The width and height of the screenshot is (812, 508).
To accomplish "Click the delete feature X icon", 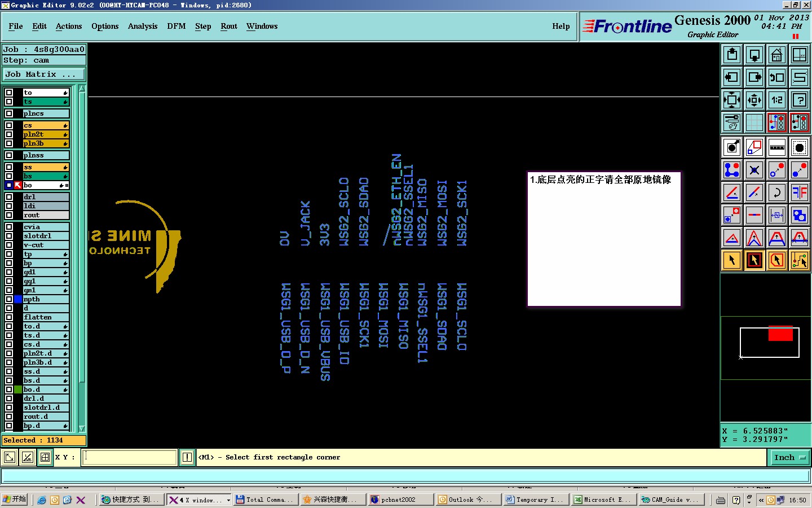I will pos(754,170).
